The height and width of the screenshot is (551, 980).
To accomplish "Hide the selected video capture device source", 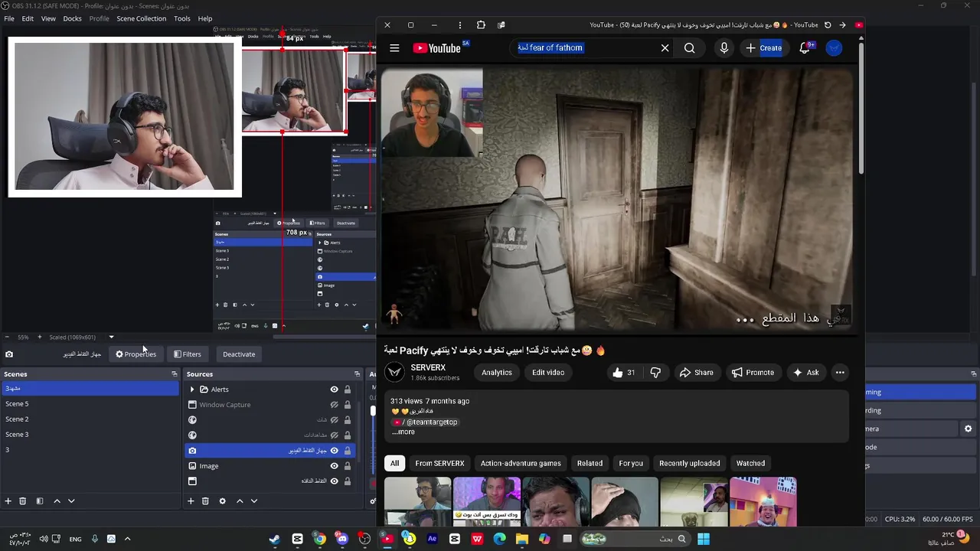I will tap(334, 451).
